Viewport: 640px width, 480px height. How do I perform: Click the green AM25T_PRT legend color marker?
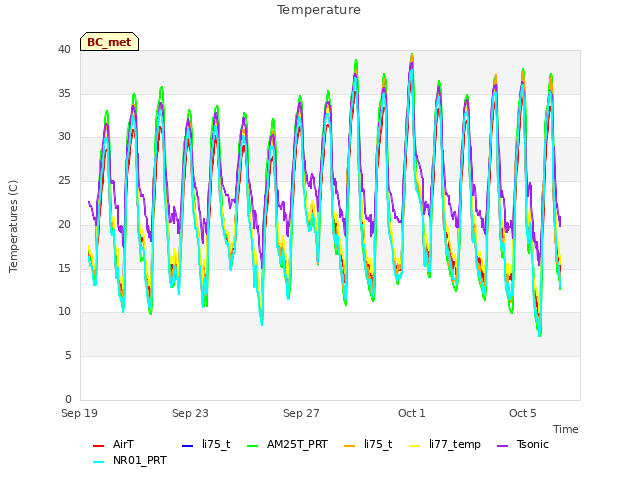click(253, 445)
